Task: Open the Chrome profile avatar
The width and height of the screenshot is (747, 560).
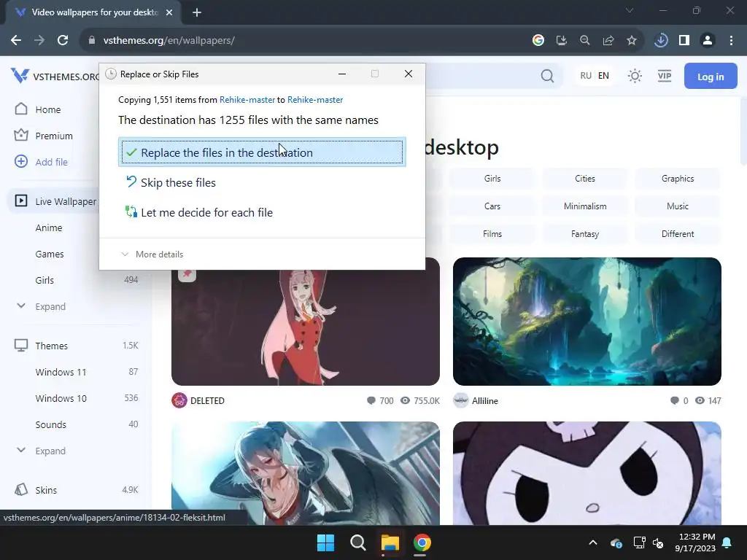Action: pyautogui.click(x=708, y=41)
